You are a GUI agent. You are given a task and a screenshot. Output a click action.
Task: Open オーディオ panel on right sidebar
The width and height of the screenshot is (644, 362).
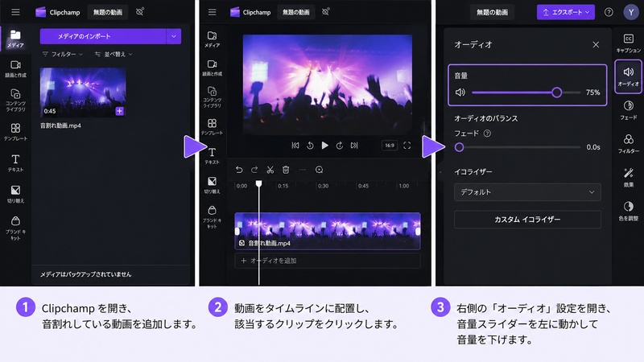point(629,76)
